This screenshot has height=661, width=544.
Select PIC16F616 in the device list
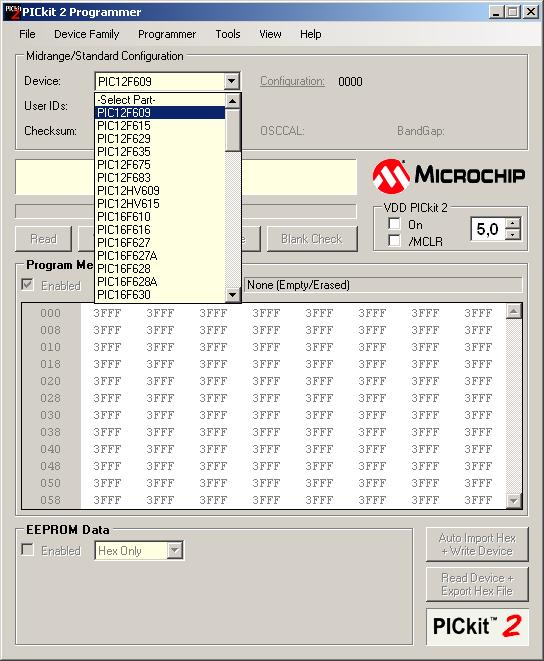160,230
